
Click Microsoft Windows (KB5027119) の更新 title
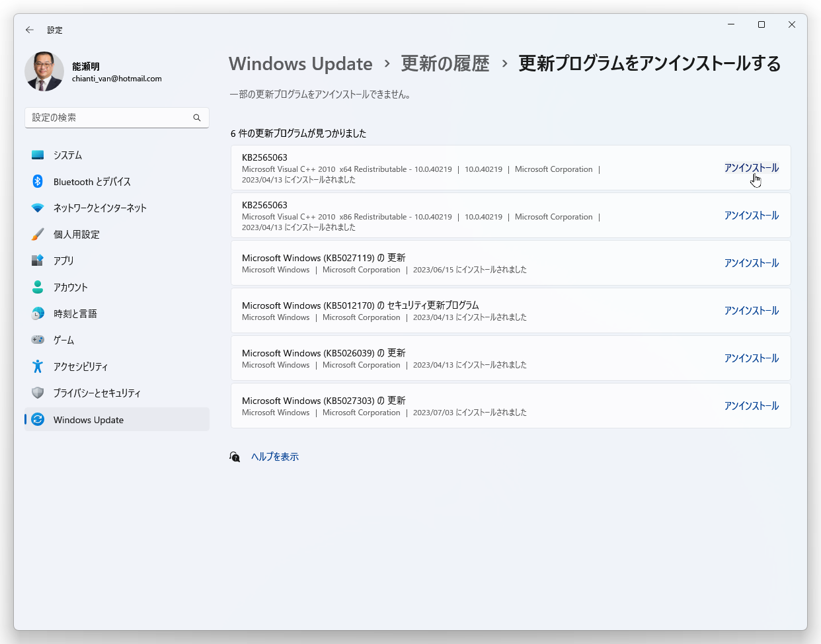[324, 258]
